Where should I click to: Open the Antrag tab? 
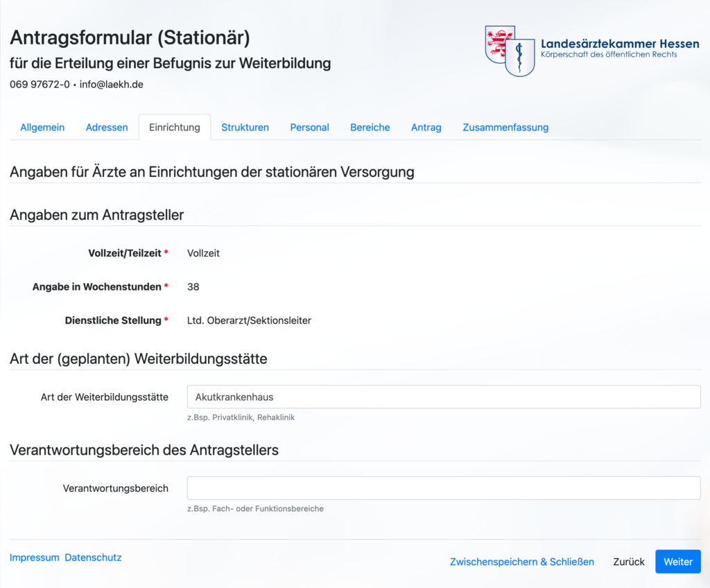(x=426, y=128)
